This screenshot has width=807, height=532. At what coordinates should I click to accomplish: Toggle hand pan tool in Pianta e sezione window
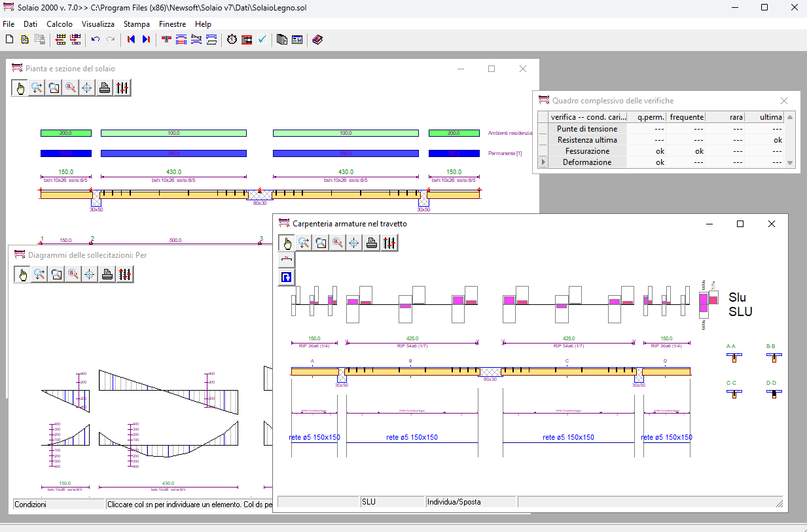(x=20, y=88)
